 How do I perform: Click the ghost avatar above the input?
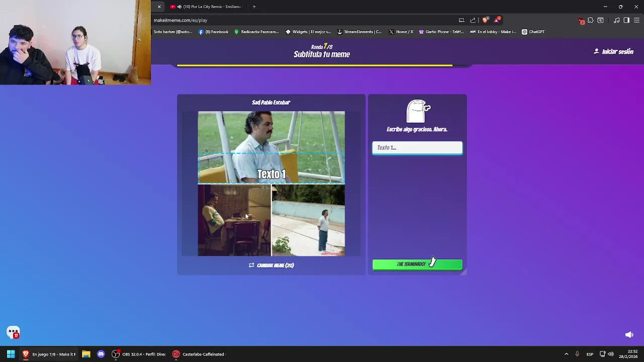[418, 111]
